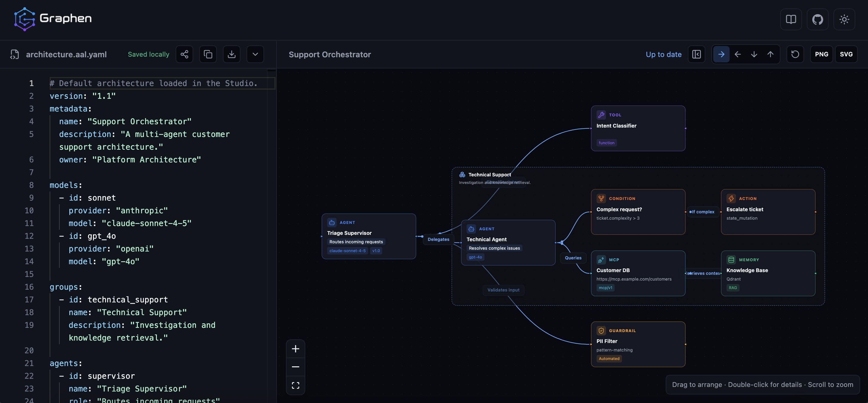
Task: Click the Delegates edge label
Action: click(438, 239)
